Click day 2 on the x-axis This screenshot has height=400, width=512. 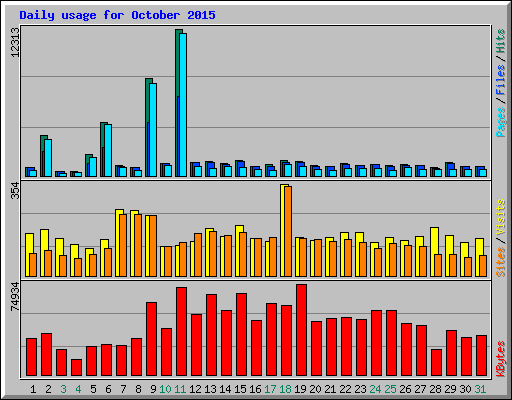coord(48,389)
